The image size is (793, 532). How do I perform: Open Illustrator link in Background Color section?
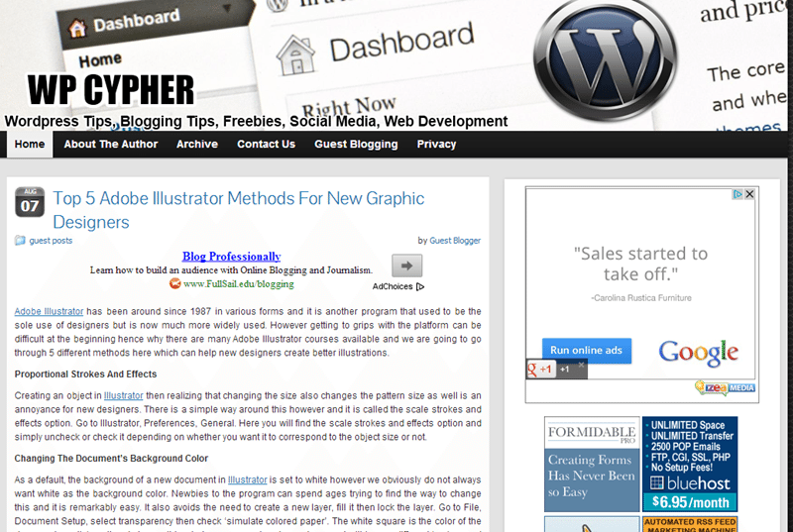pyautogui.click(x=247, y=479)
